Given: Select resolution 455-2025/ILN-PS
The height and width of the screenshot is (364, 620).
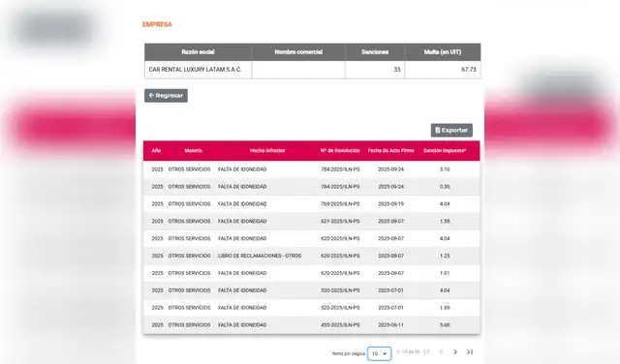Looking at the screenshot, I should 340,325.
